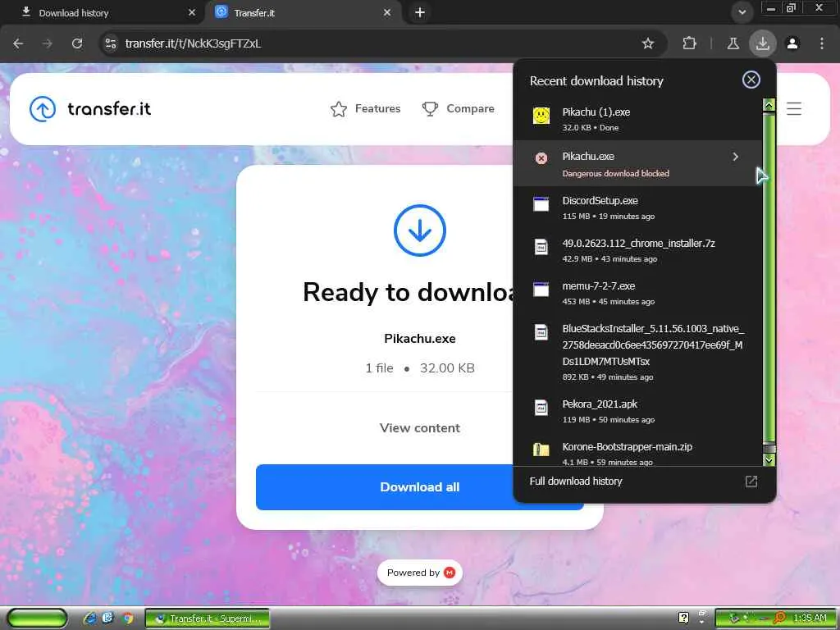Open 49.0.2623.112_chrome_installer.7z entry
This screenshot has height=630, width=840.
(637, 250)
